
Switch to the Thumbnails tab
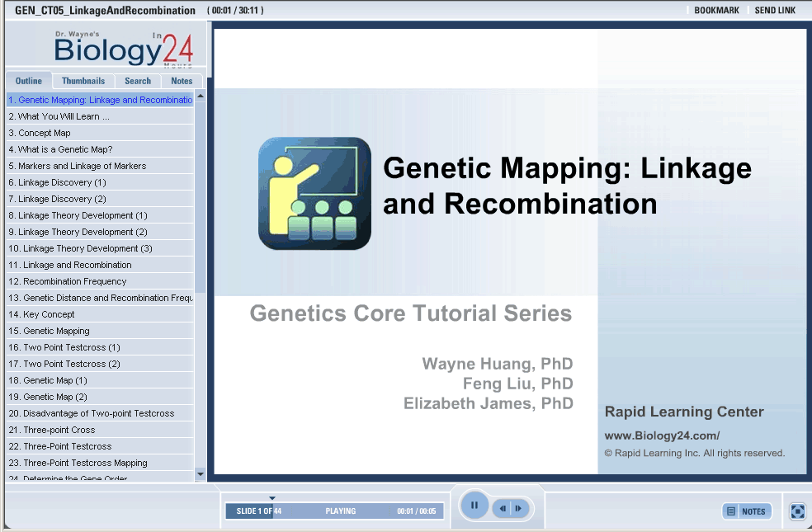pos(83,81)
